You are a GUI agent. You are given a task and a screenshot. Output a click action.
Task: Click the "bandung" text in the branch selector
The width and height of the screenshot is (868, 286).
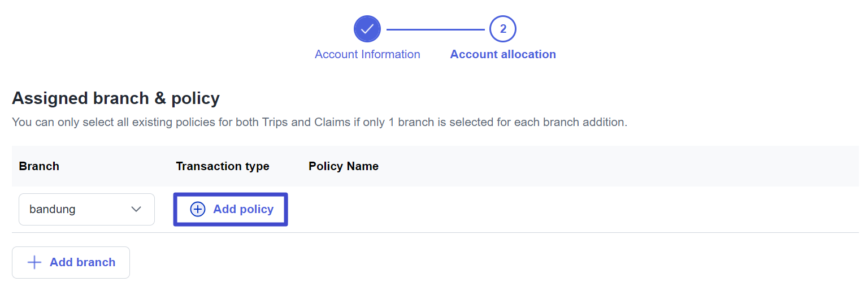click(x=53, y=209)
